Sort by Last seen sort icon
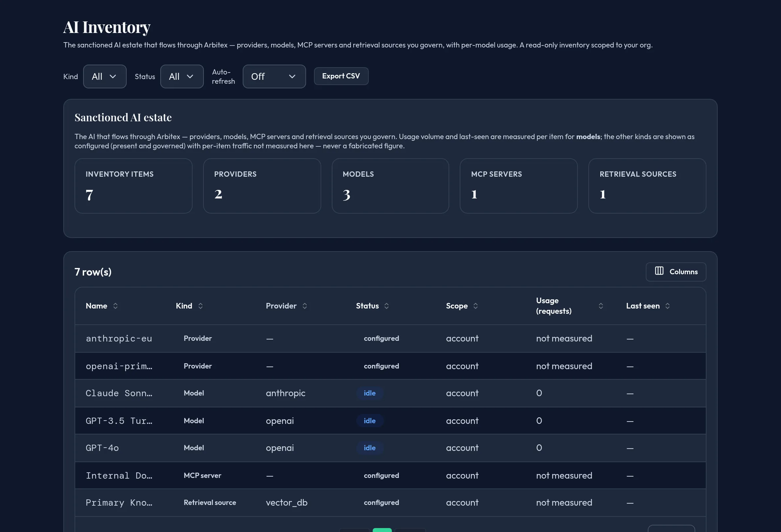This screenshot has width=781, height=532. coord(668,306)
